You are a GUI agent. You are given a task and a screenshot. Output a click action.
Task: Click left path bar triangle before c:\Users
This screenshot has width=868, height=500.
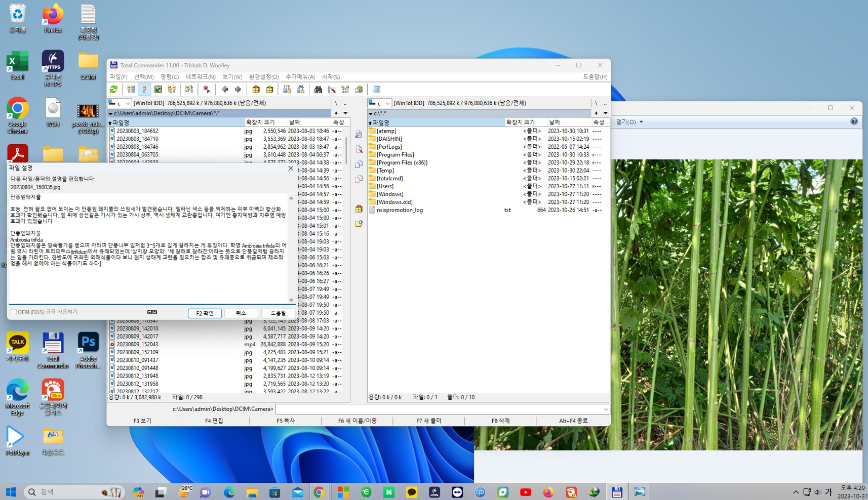pyautogui.click(x=110, y=113)
